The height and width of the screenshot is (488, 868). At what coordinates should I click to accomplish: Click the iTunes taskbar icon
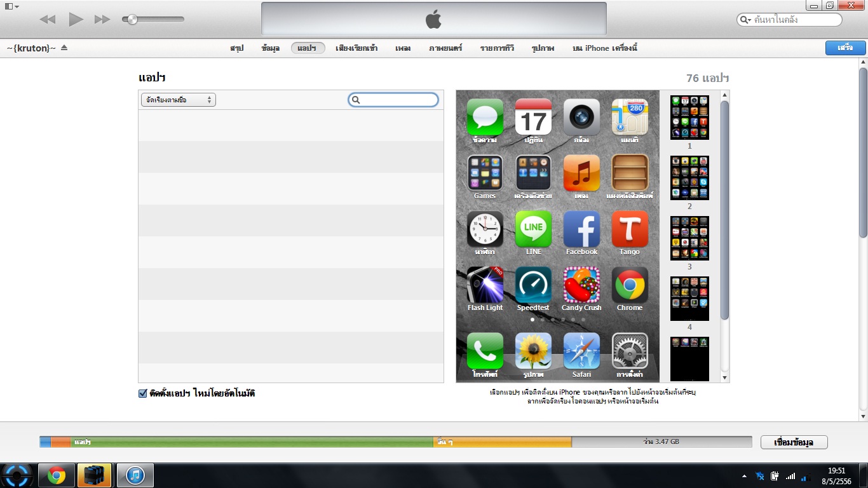[135, 475]
